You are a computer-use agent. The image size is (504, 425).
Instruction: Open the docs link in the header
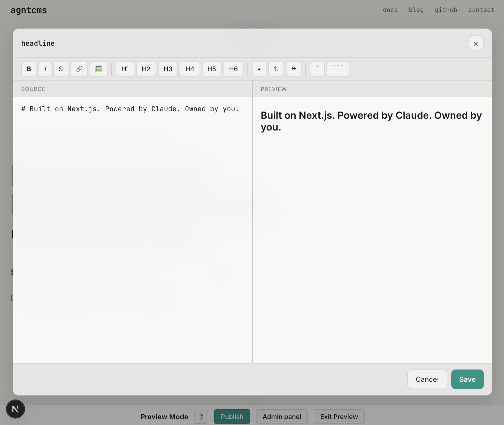(390, 10)
